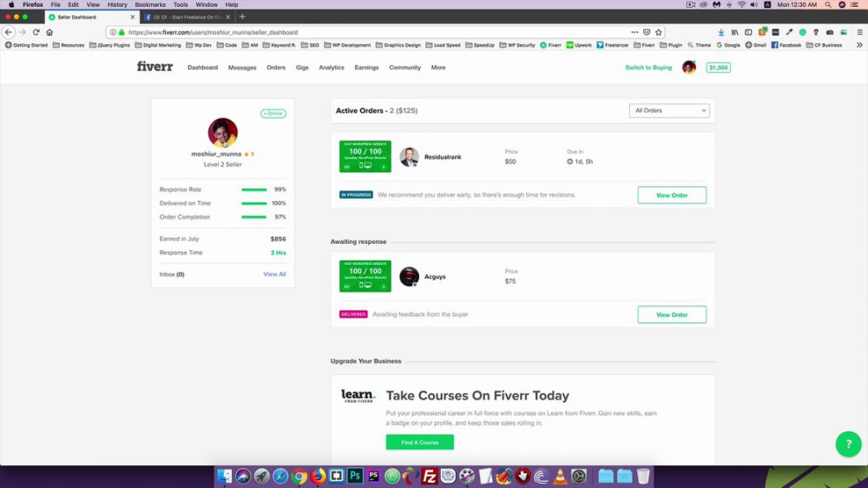The height and width of the screenshot is (488, 868).
Task: Open Orders in Fiverr nav
Action: point(276,68)
